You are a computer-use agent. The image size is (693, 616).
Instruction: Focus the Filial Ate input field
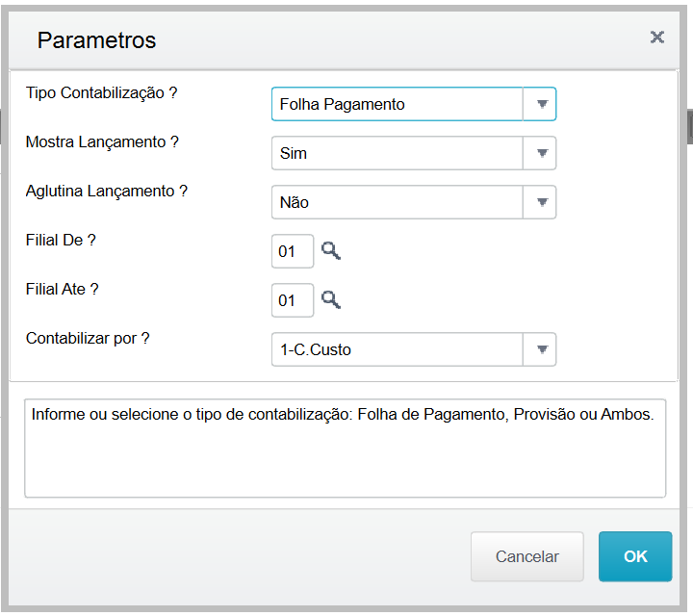pos(293,300)
